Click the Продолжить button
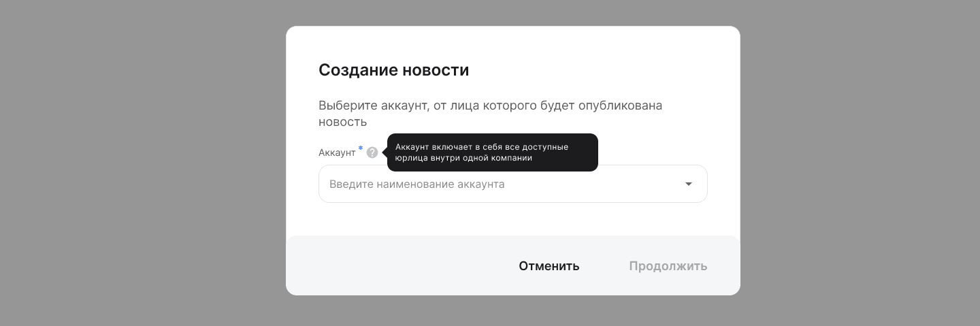This screenshot has height=326, width=980. (668, 266)
